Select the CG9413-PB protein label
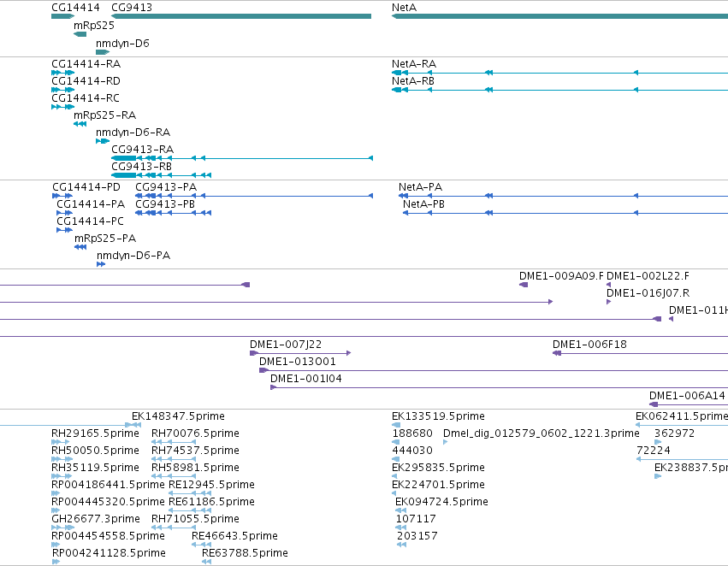Image resolution: width=728 pixels, height=566 pixels. coord(165,204)
